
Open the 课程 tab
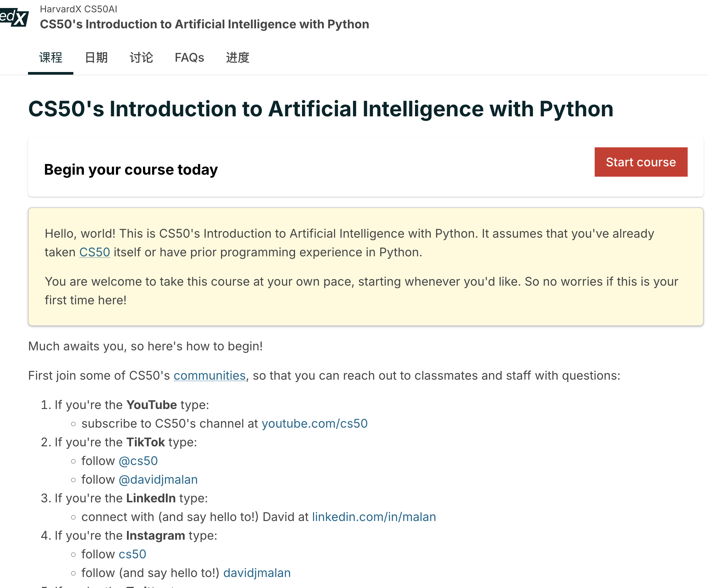pyautogui.click(x=51, y=58)
